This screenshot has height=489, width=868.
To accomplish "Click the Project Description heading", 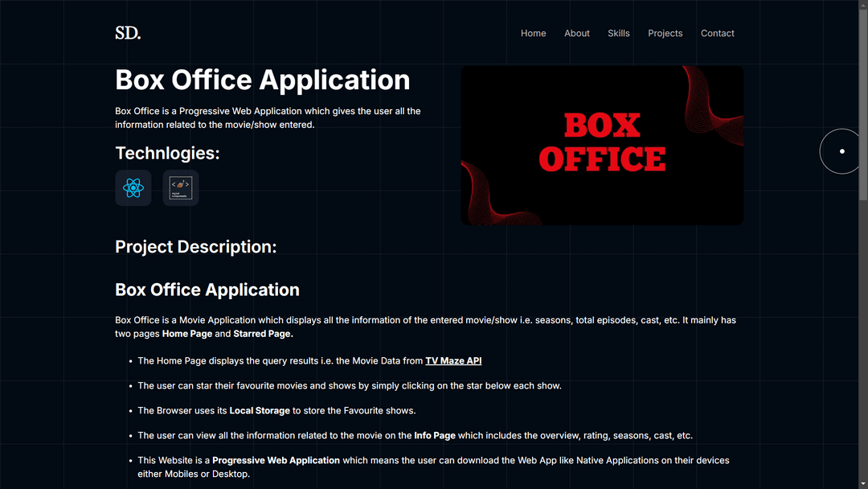I will tap(195, 247).
